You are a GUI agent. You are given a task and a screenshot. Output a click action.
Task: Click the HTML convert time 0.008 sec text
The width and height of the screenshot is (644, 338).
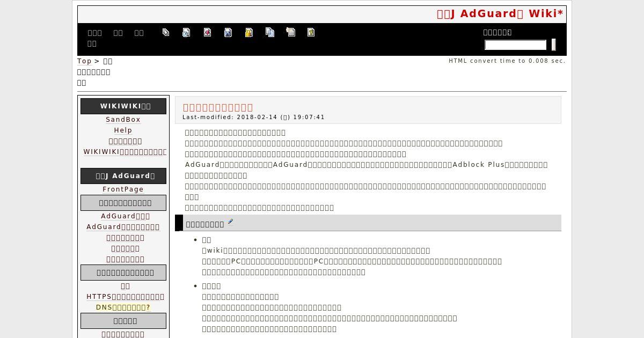[x=507, y=61]
